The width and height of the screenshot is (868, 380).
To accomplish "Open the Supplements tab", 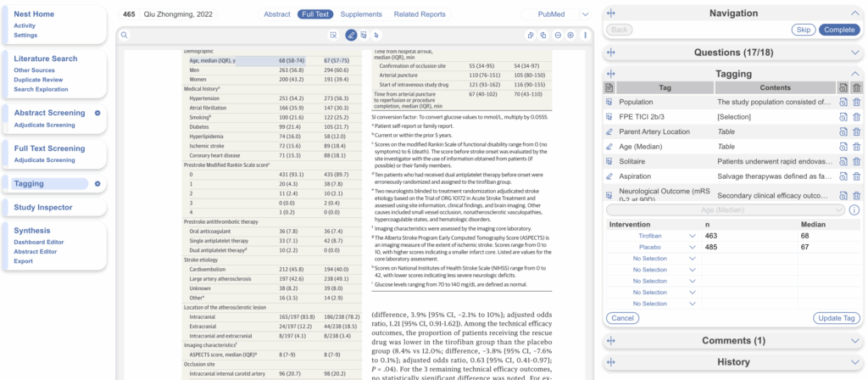I will point(363,14).
